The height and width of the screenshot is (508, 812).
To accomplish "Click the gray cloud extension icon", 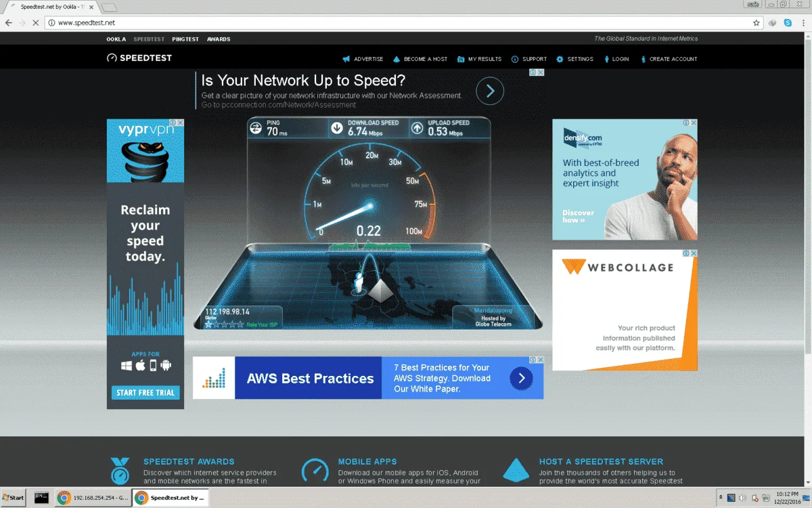I will point(773,22).
